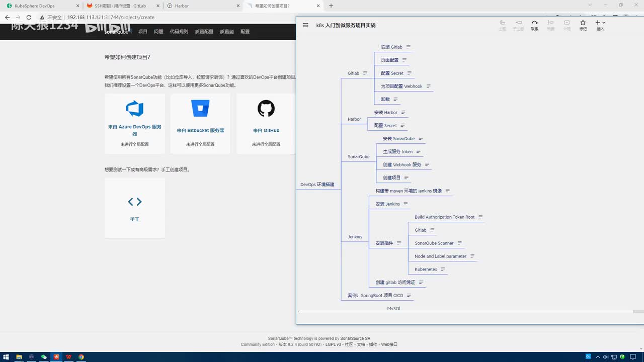The width and height of the screenshot is (644, 362).
Task: Open note icon beside 安装 Harbor node
Action: click(x=403, y=112)
